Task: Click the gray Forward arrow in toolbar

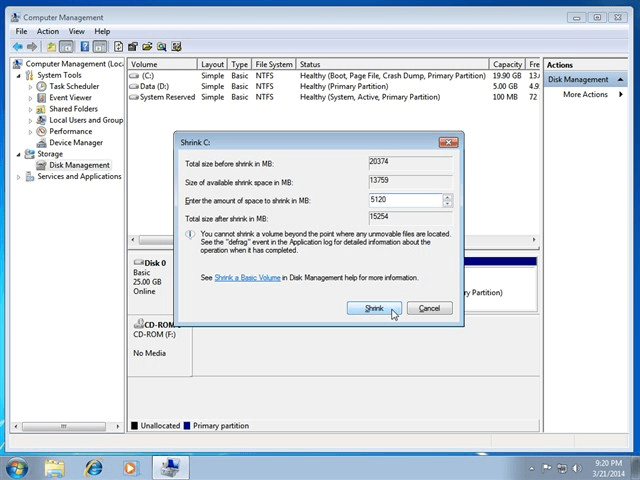Action: (32, 47)
